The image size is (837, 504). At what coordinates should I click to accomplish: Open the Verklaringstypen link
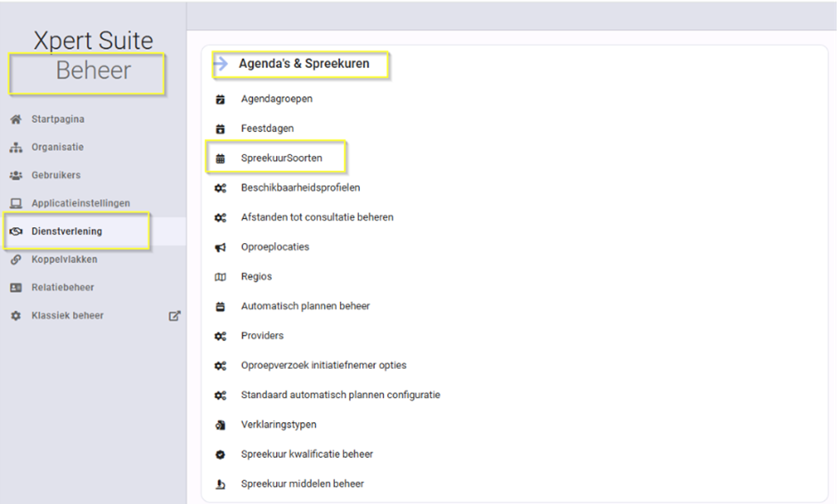tap(279, 425)
